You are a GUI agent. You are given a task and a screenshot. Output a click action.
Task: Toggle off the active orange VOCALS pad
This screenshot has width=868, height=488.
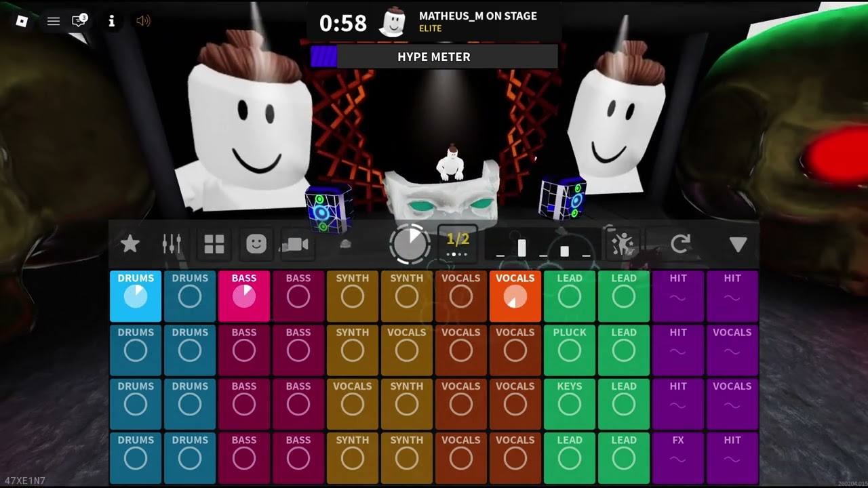pos(515,296)
